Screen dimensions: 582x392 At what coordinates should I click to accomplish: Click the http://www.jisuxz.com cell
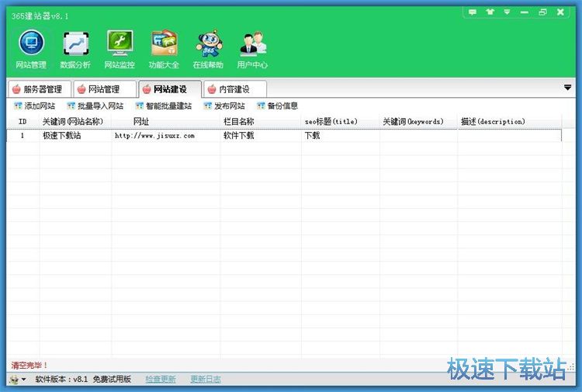click(x=165, y=136)
